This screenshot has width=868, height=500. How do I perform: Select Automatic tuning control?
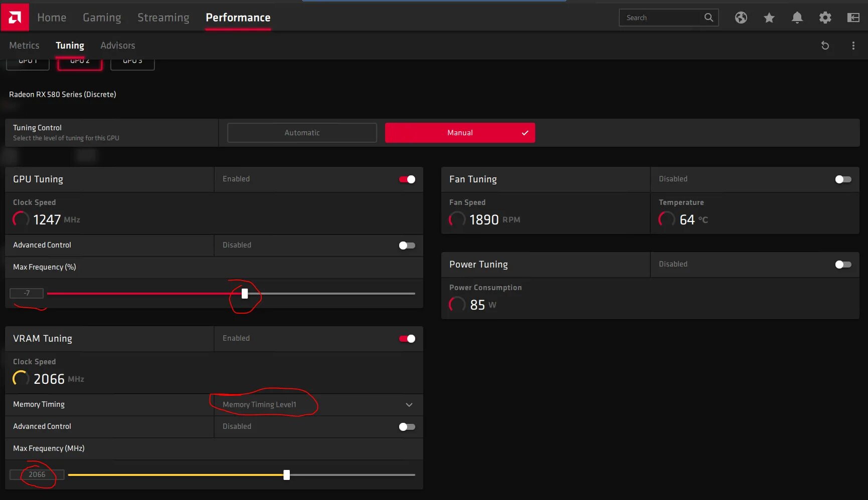pyautogui.click(x=301, y=132)
